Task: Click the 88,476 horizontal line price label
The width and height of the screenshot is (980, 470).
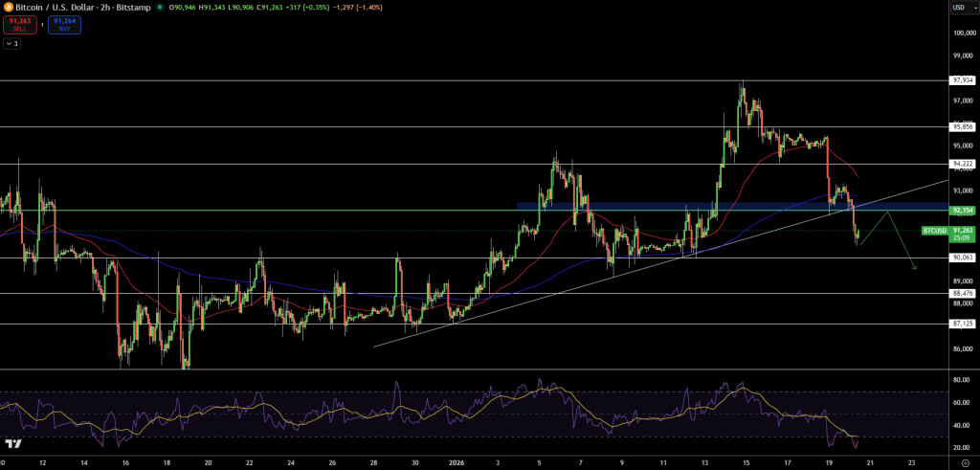Action: pyautogui.click(x=963, y=293)
